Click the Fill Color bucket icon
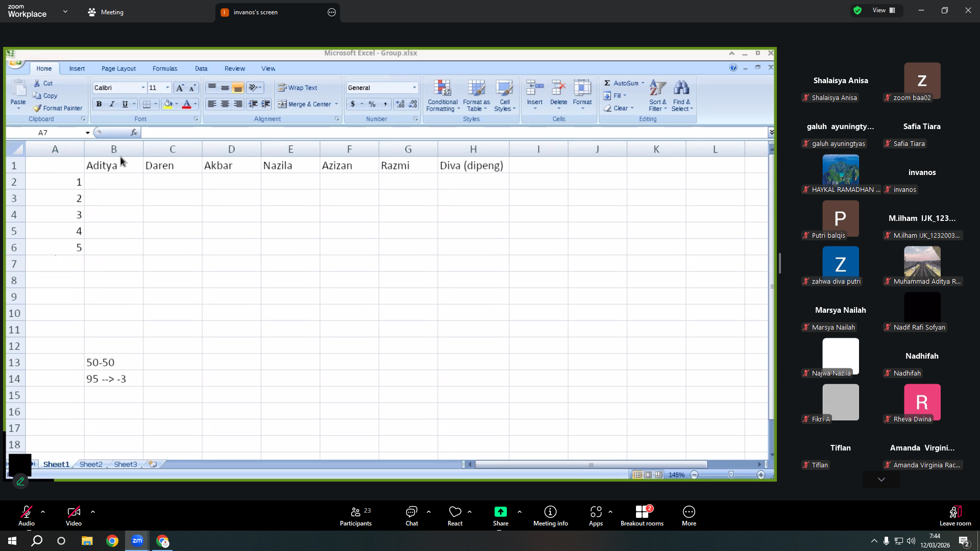 coord(168,104)
